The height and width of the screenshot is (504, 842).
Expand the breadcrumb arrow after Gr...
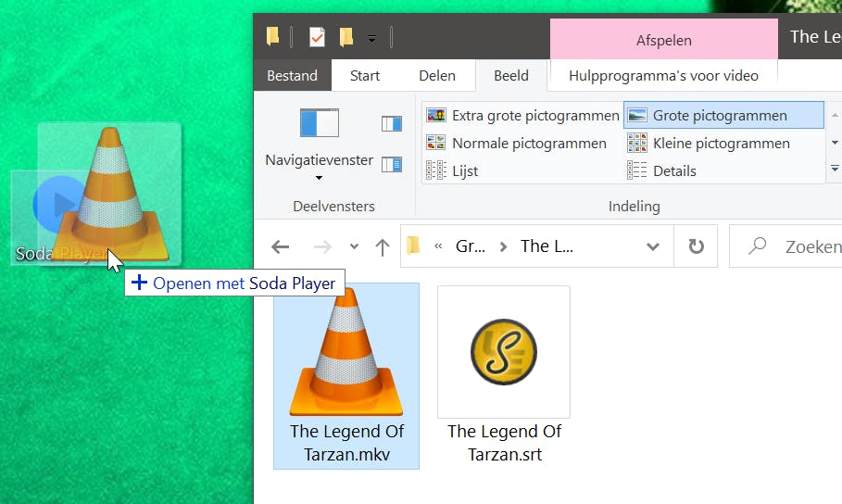pyautogui.click(x=503, y=246)
